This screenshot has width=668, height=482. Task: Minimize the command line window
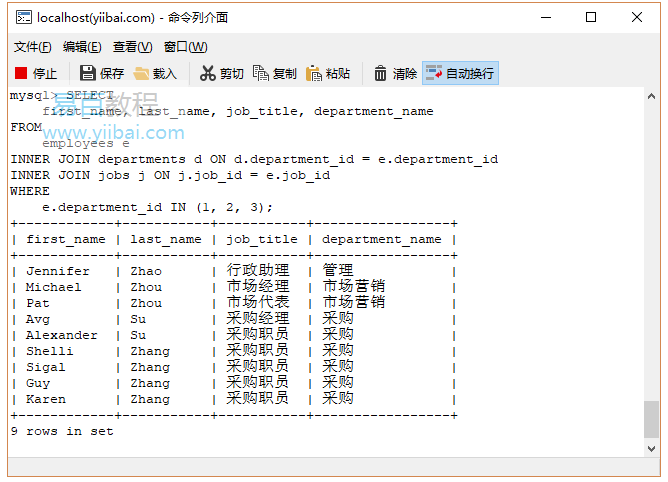click(545, 17)
